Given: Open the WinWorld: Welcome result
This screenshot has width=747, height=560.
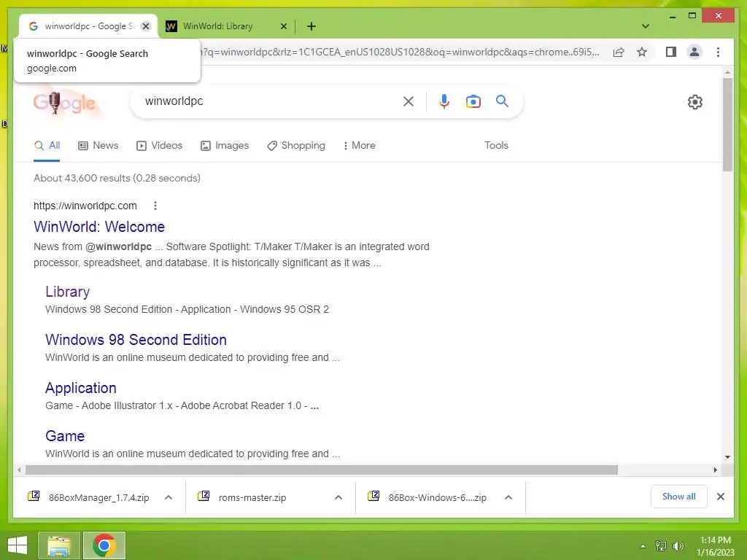Looking at the screenshot, I should point(99,227).
